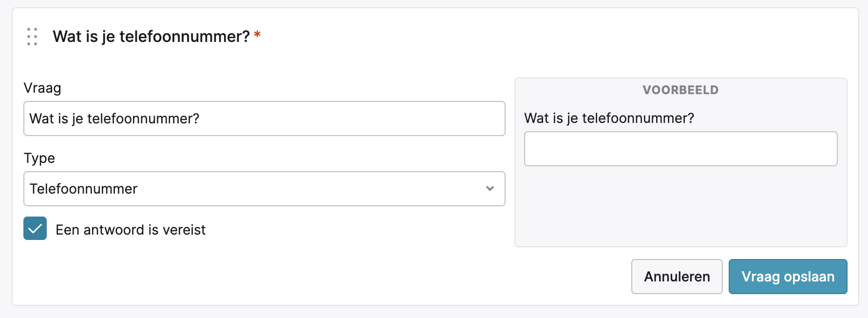Screen dimensions: 868x318
Task: Select the VOORBEELD preview heading
Action: tap(680, 90)
